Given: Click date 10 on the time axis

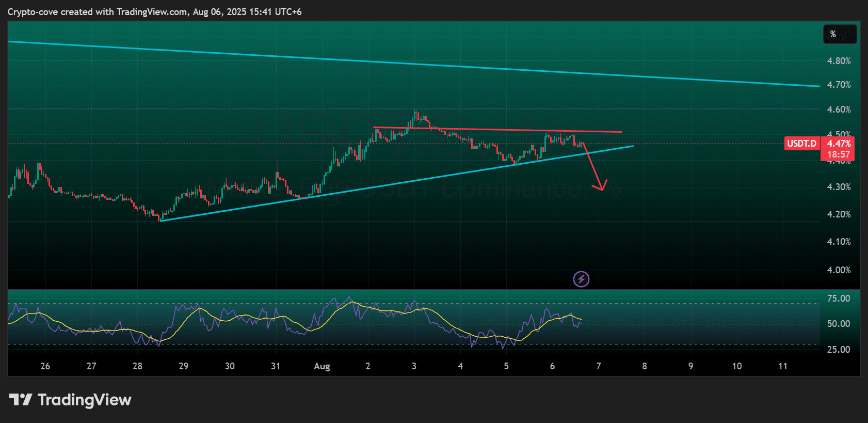Looking at the screenshot, I should click(x=737, y=366).
